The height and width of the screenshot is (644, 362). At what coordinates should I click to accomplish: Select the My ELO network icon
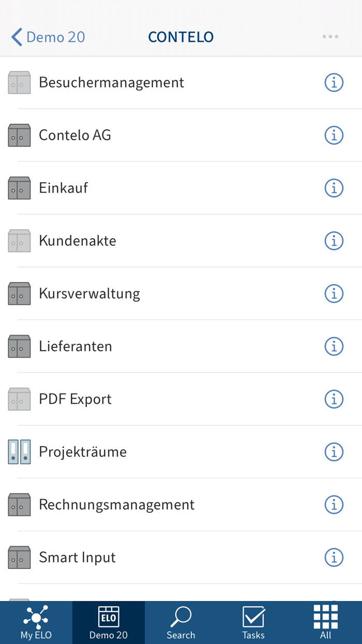36,617
